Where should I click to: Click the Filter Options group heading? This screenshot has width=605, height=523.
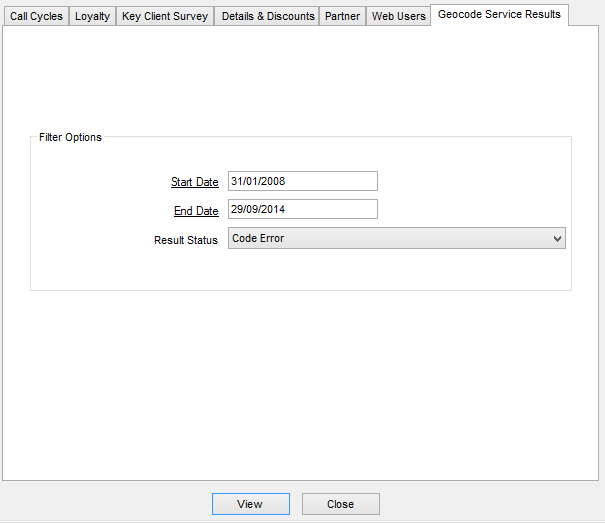point(70,137)
